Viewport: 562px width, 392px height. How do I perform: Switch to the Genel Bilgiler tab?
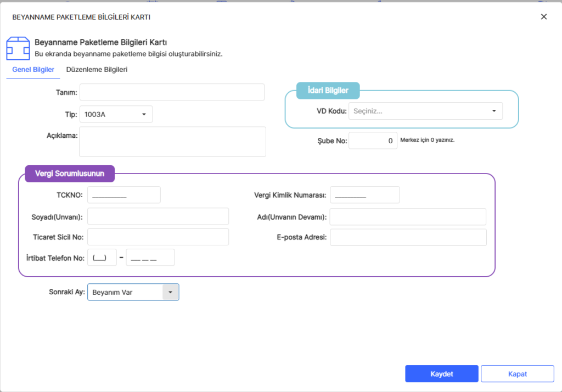(x=33, y=70)
